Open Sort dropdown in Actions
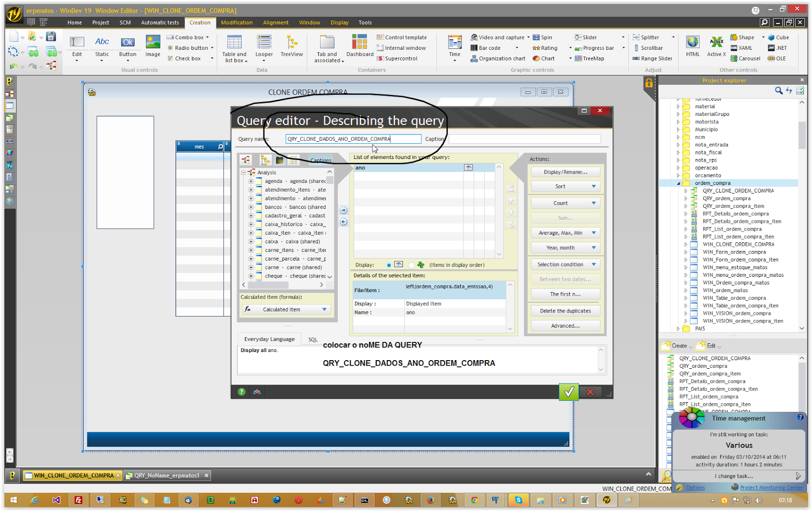This screenshot has width=812, height=511. point(594,186)
